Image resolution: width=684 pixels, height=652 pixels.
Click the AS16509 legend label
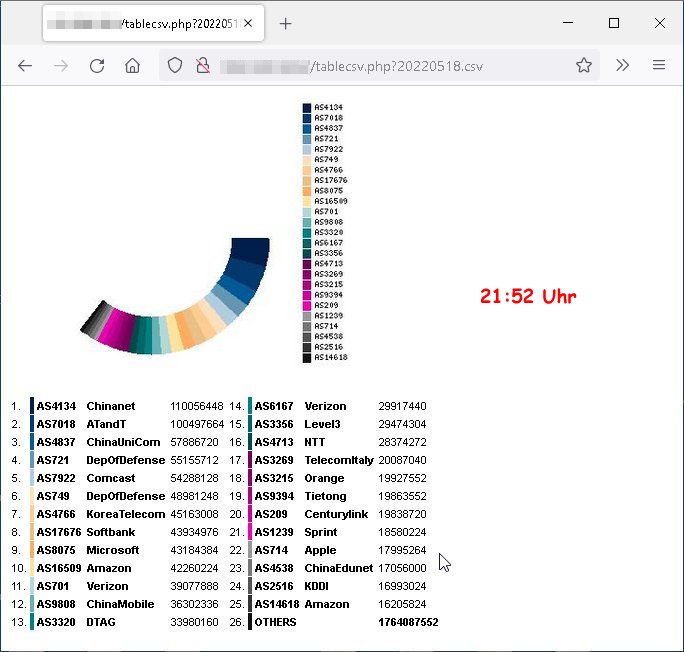331,201
